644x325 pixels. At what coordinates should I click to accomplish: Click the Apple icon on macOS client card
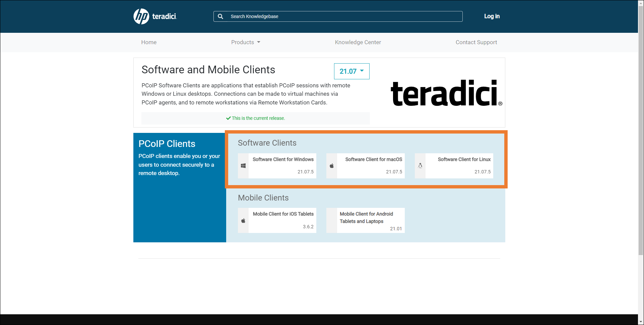(x=332, y=166)
